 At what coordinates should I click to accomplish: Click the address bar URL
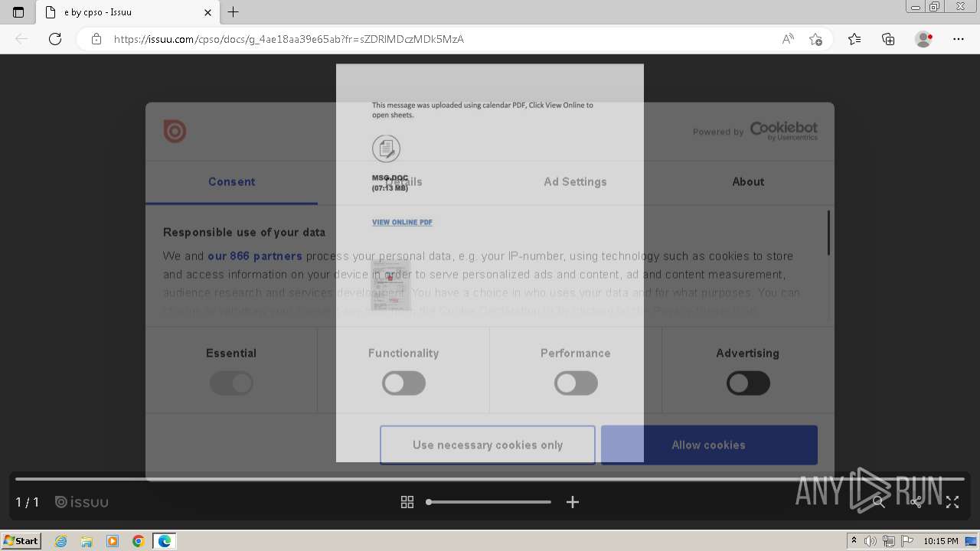click(x=289, y=39)
